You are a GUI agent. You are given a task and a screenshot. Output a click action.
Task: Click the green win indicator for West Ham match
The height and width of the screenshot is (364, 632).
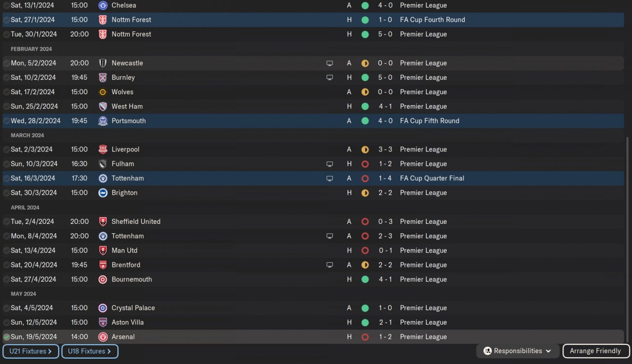click(x=365, y=107)
